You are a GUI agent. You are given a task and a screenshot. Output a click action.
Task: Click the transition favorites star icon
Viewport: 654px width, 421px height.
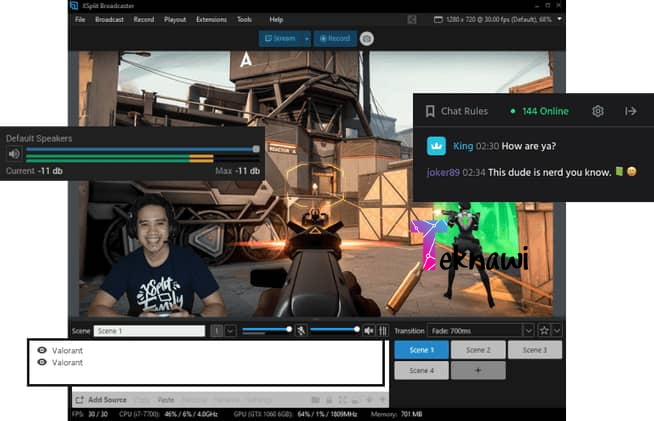(x=544, y=331)
